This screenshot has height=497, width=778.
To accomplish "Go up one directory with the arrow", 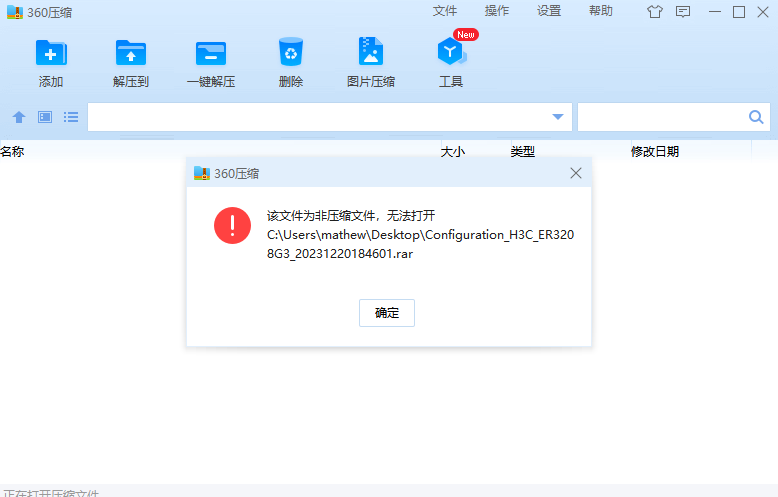I will pos(19,117).
